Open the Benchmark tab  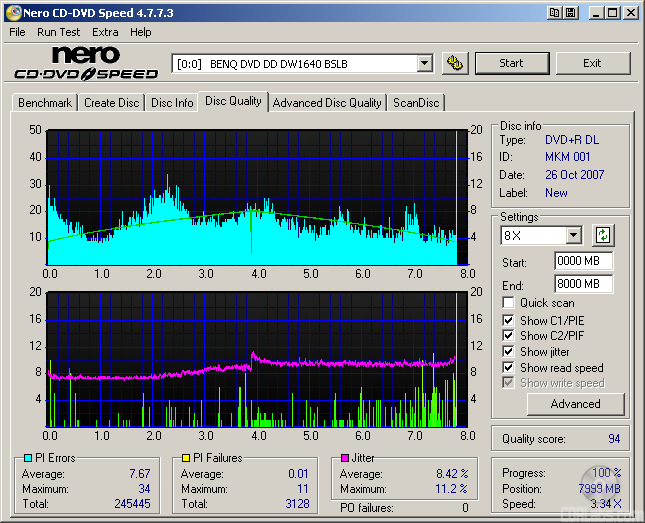(45, 102)
